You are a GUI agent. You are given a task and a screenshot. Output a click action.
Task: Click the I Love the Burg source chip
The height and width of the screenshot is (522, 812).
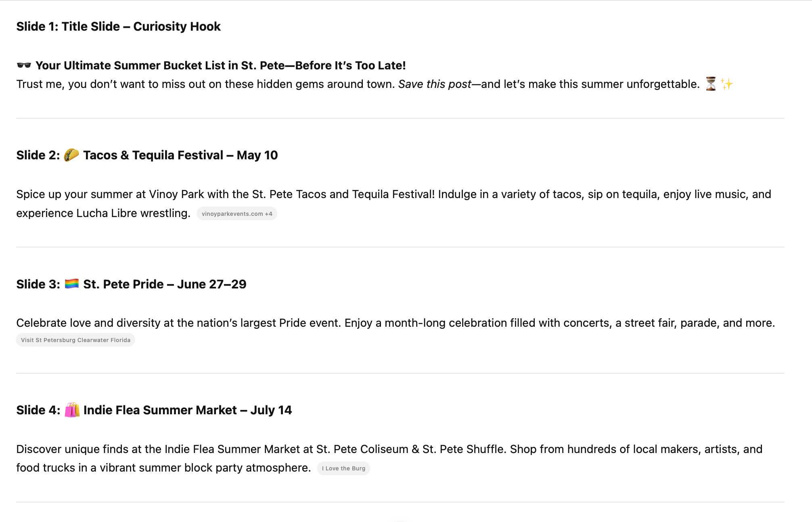(343, 468)
